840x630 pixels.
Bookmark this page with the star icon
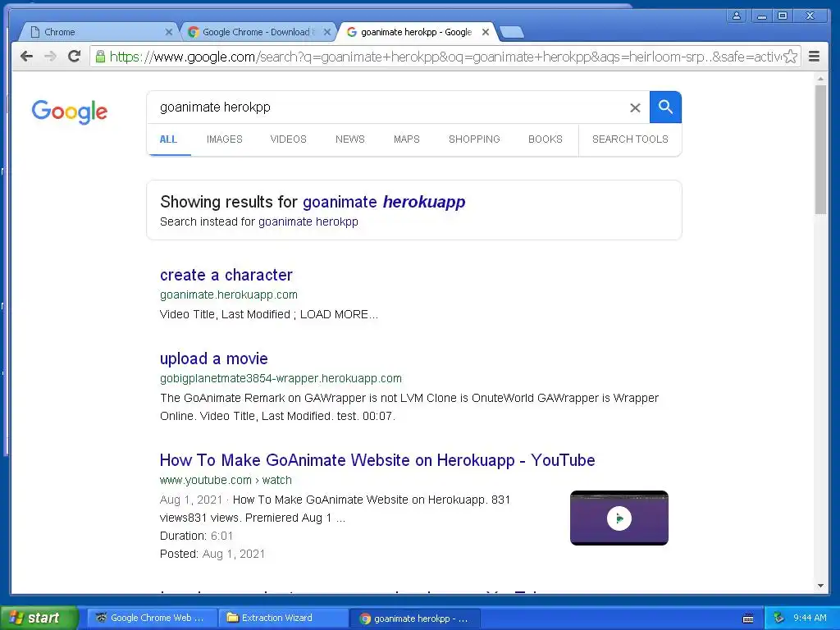coord(790,57)
